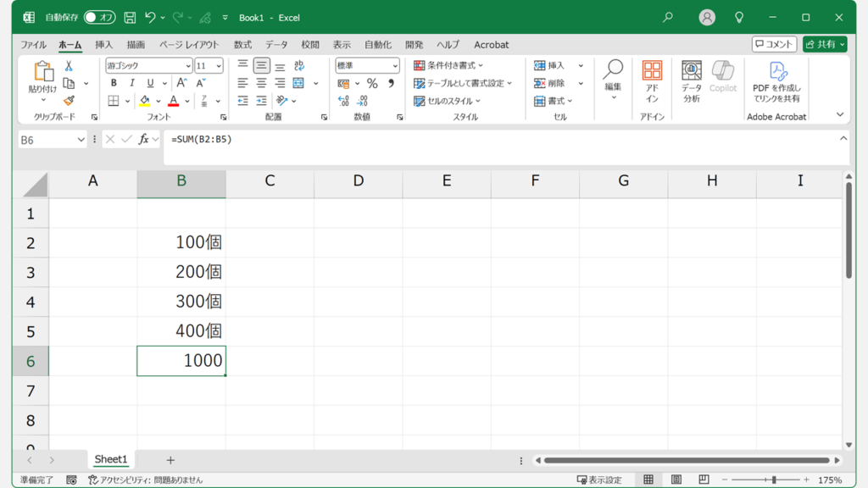Open the Name Box dropdown arrow
The width and height of the screenshot is (868, 488).
81,140
